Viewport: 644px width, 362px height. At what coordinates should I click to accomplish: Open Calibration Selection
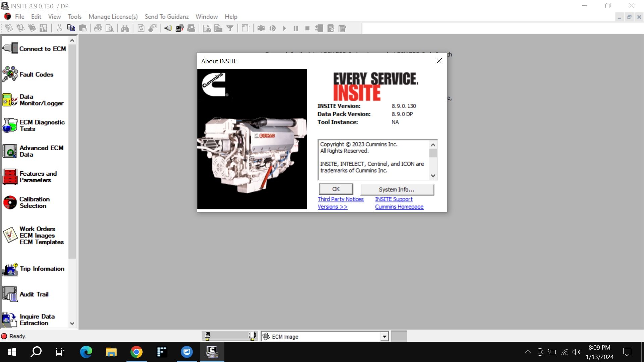tap(26, 202)
